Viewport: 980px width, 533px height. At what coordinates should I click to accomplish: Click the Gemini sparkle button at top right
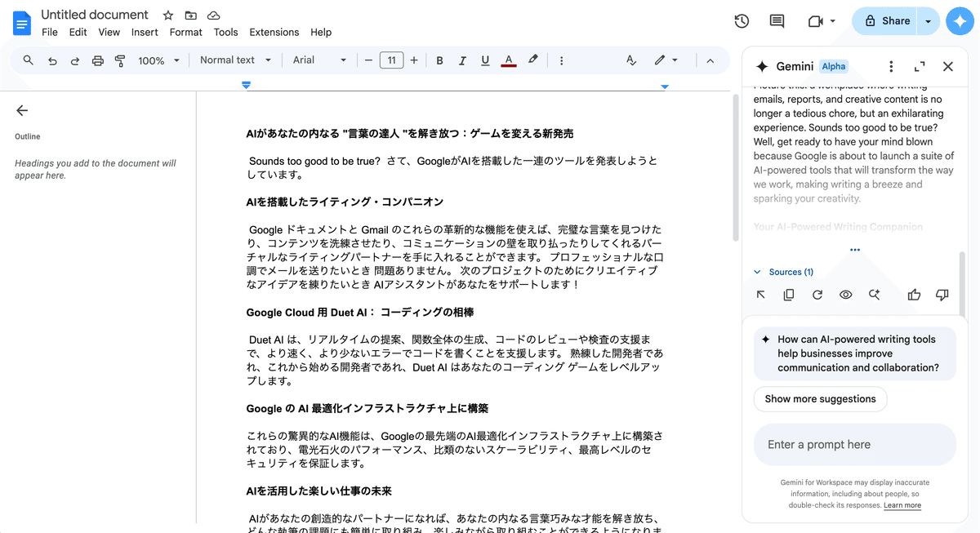[x=960, y=21]
